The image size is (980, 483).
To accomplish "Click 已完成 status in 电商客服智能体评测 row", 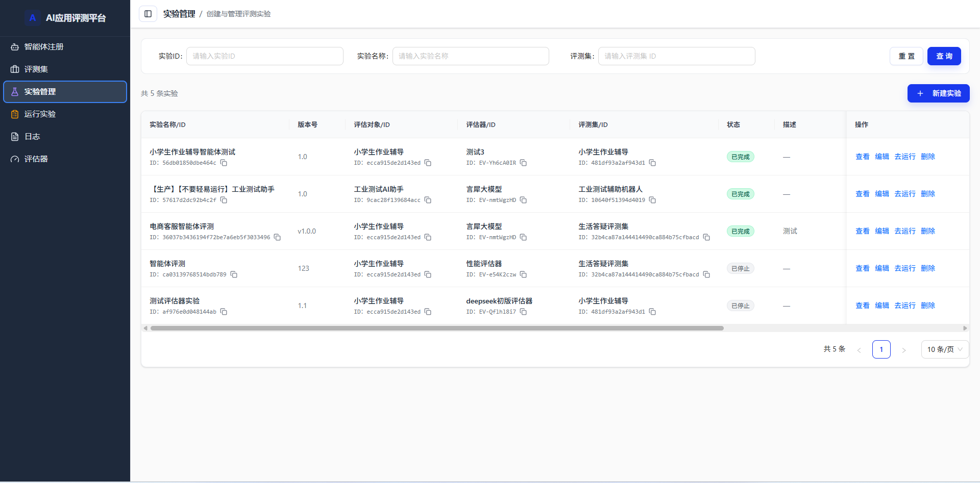I will click(741, 231).
